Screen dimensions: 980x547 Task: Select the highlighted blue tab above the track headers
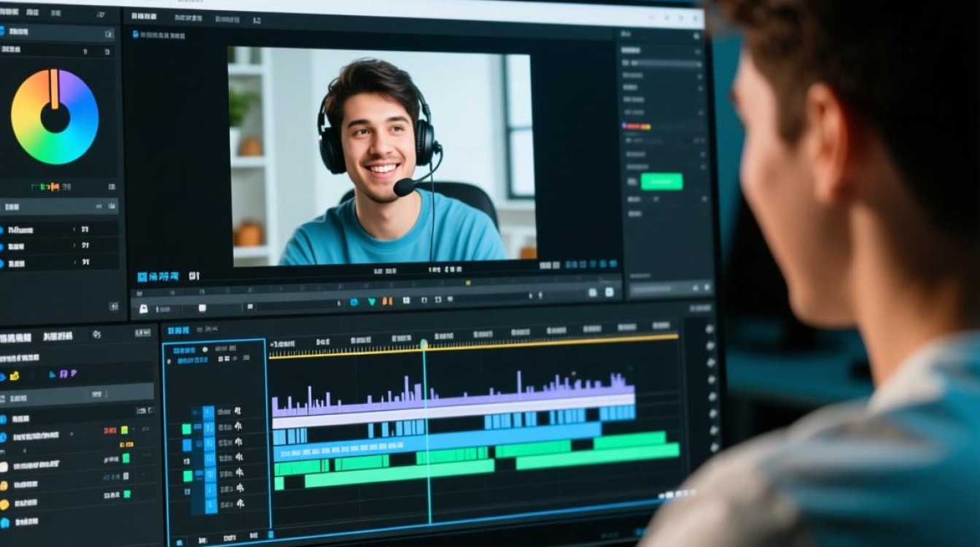click(x=178, y=330)
